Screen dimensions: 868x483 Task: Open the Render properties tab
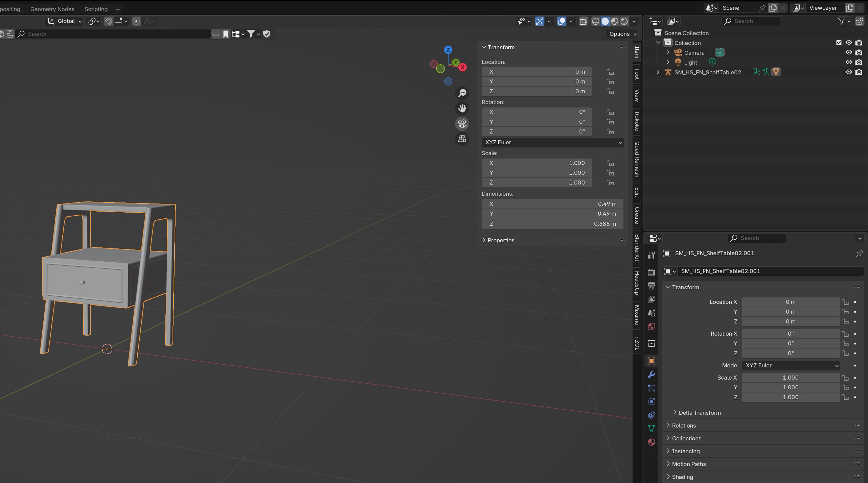pos(651,272)
